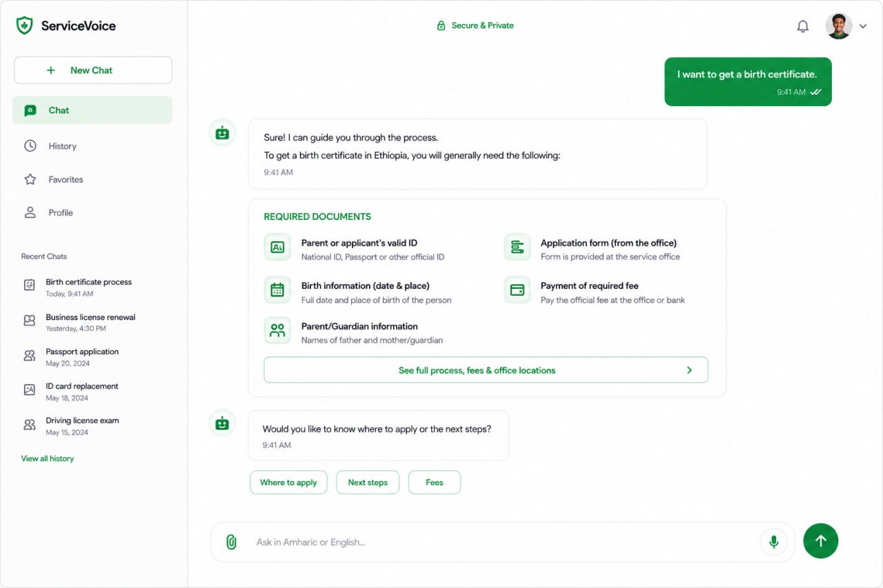Image resolution: width=883 pixels, height=588 pixels.
Task: Click the View all history link
Action: 48,458
